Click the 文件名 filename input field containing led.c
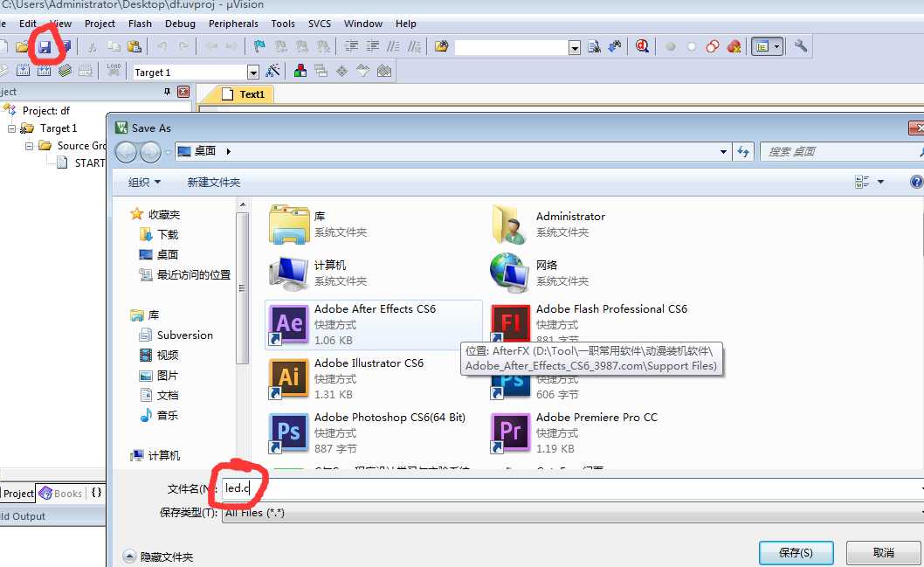This screenshot has height=567, width=924. pos(573,488)
